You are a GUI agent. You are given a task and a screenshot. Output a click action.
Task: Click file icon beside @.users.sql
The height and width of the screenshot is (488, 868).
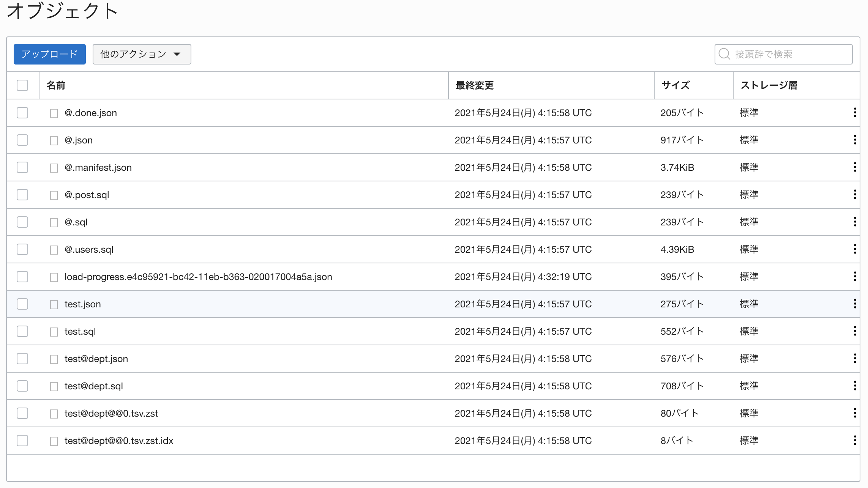tap(54, 250)
